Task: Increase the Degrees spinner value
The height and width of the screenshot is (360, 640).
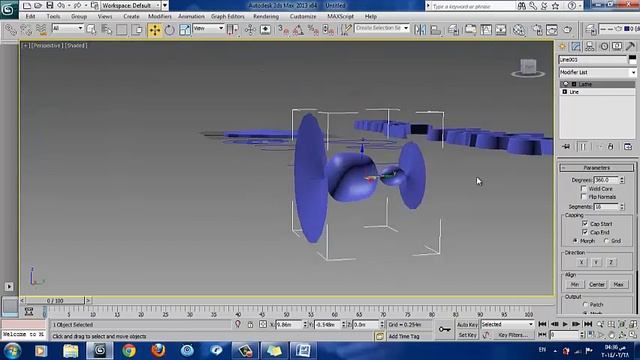Action: point(622,178)
